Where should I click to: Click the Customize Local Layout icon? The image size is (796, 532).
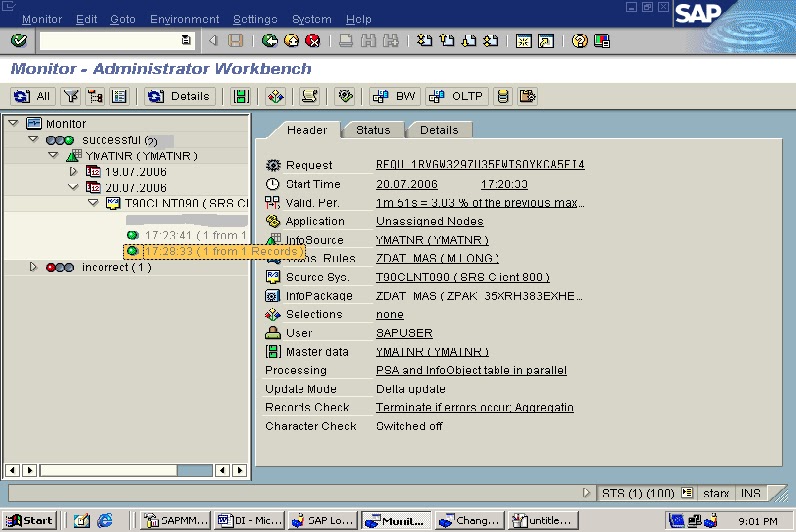(x=602, y=41)
